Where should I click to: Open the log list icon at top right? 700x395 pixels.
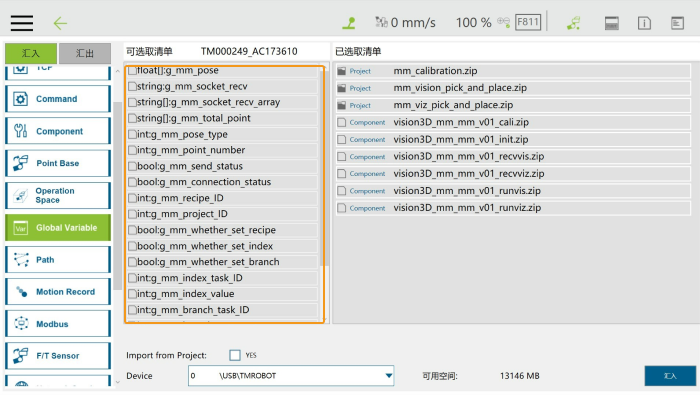pyautogui.click(x=677, y=23)
